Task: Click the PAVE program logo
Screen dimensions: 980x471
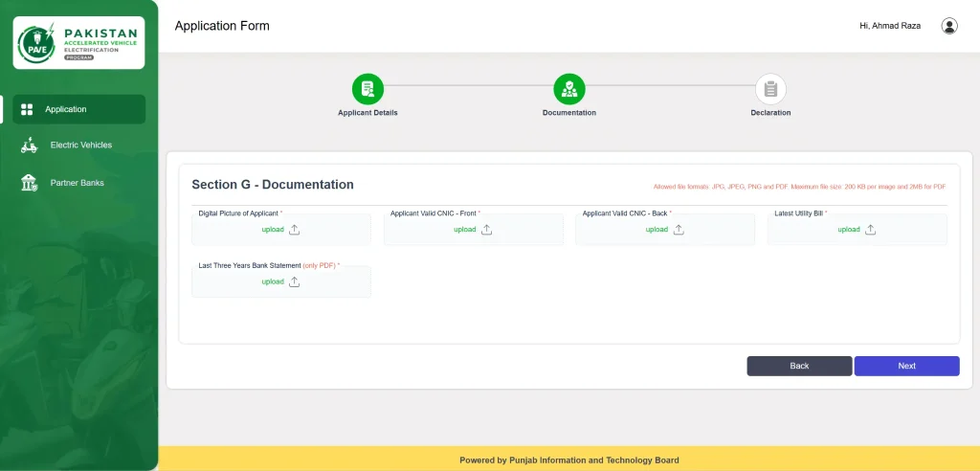Action: tap(78, 42)
